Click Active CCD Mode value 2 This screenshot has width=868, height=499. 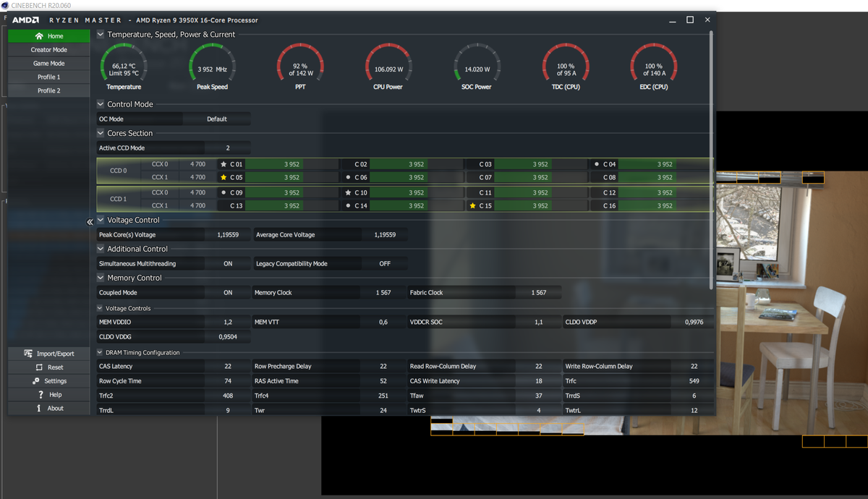(228, 148)
